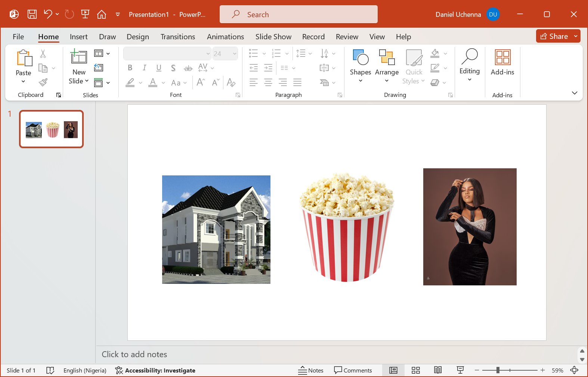Switch to Slide Sorter view

pos(415,370)
